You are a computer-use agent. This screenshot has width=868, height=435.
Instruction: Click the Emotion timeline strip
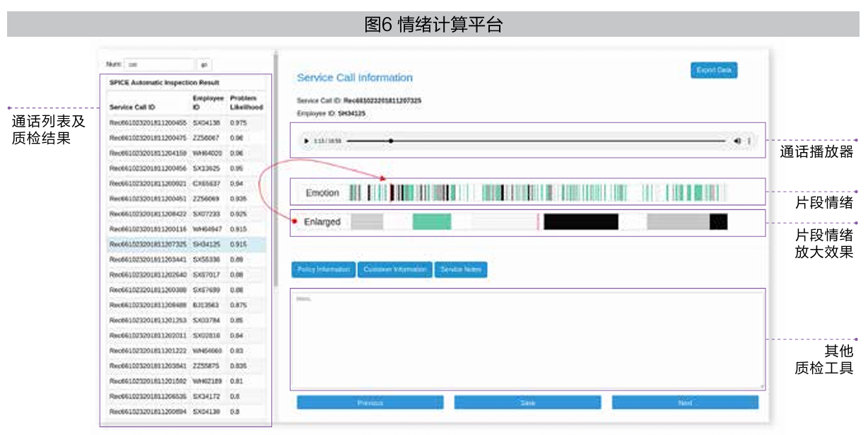click(537, 192)
